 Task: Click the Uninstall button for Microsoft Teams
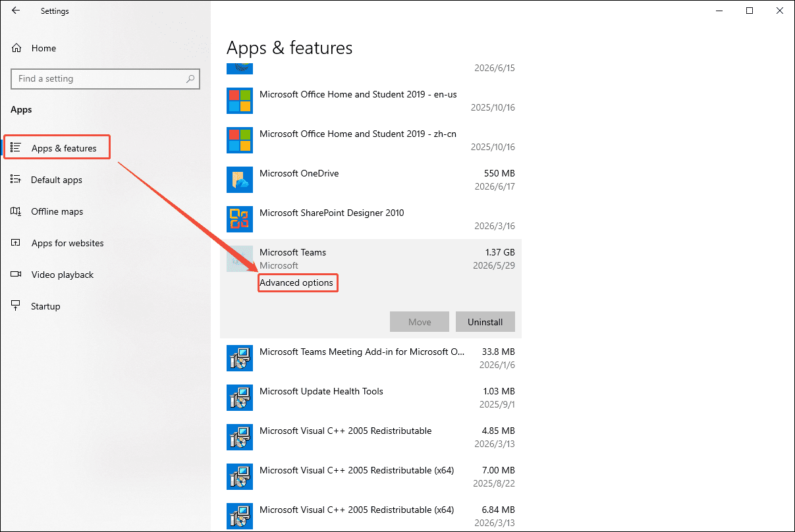(x=485, y=322)
